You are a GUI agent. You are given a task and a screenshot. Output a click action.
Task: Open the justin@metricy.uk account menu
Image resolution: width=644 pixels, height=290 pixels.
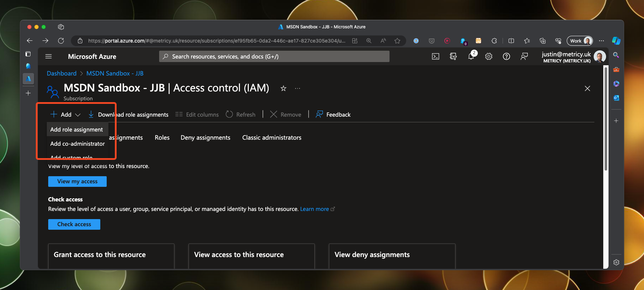[574, 56]
